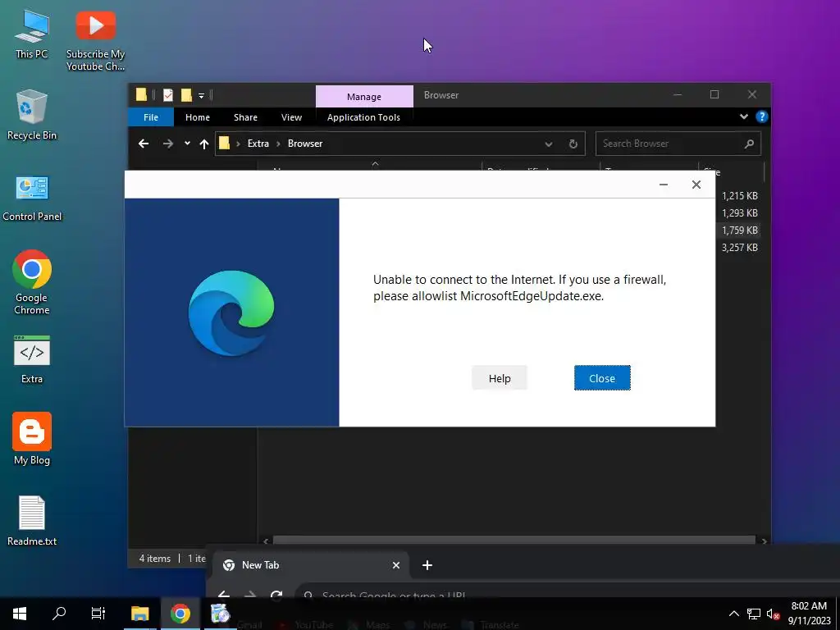The image size is (840, 630).
Task: Select the Manage contextual tab
Action: point(364,97)
